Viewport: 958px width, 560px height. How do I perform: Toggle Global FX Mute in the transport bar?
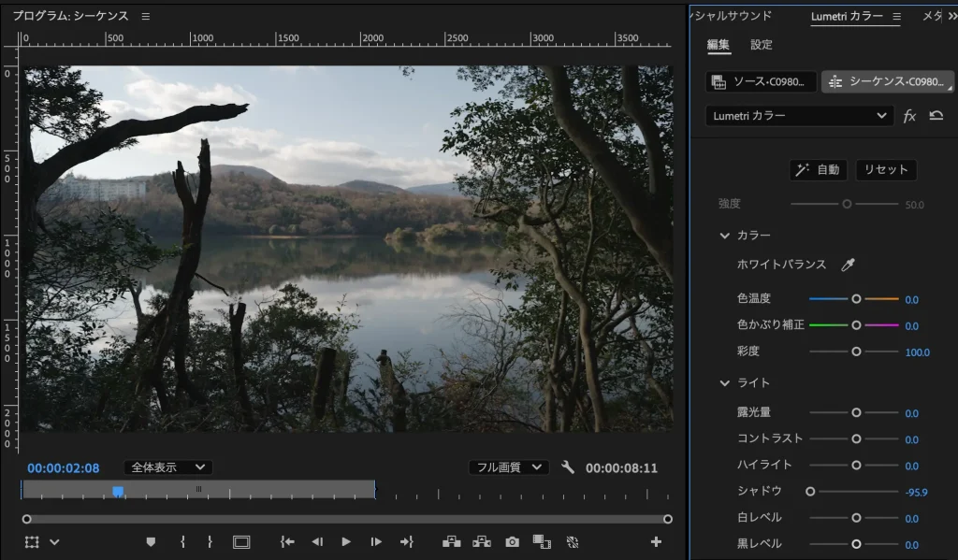573,541
